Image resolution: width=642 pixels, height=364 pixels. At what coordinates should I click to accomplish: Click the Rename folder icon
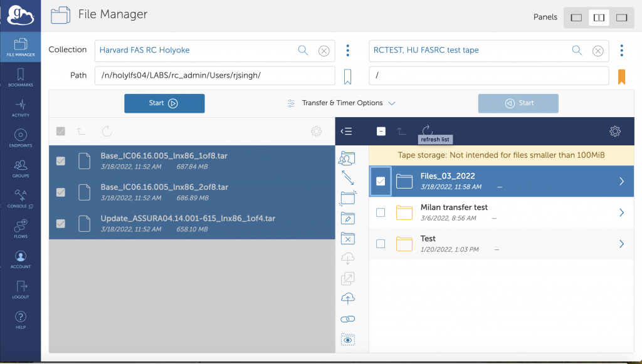point(347,218)
